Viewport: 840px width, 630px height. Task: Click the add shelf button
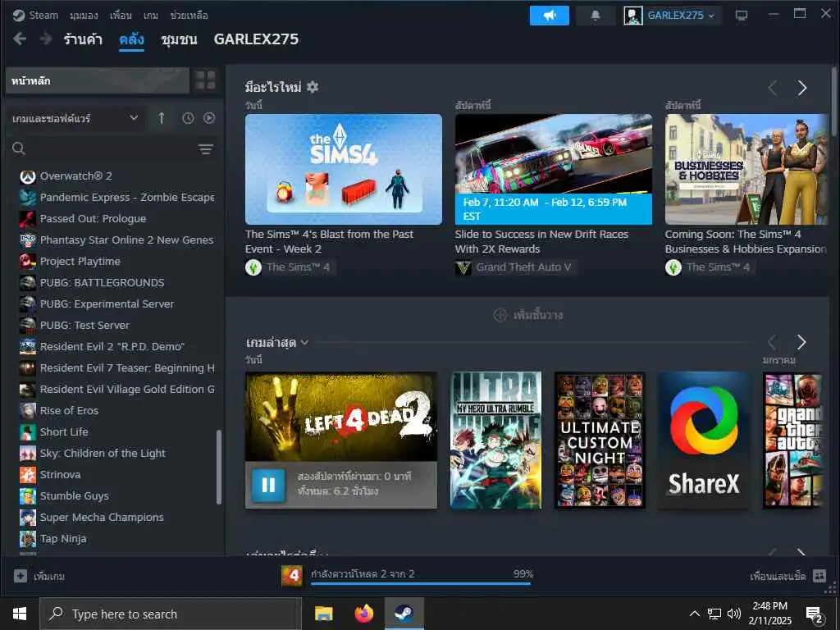[527, 315]
